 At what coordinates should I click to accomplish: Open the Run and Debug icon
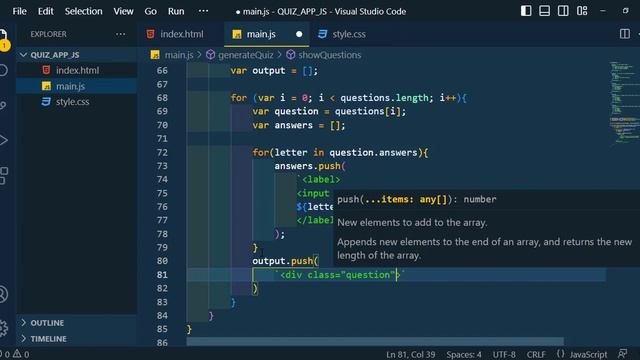tap(3, 140)
